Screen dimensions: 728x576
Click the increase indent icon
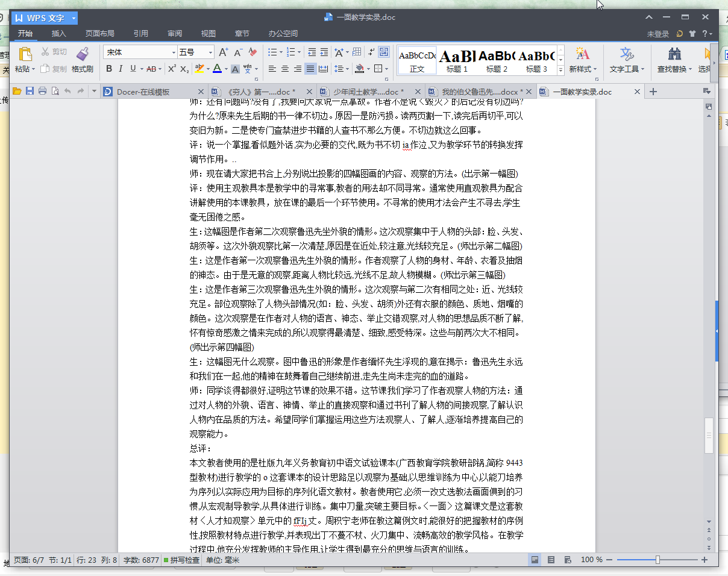[324, 52]
